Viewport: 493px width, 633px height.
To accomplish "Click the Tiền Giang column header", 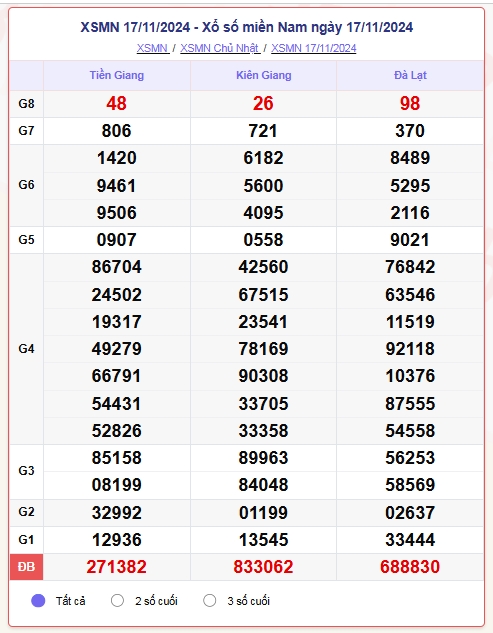I will click(117, 75).
